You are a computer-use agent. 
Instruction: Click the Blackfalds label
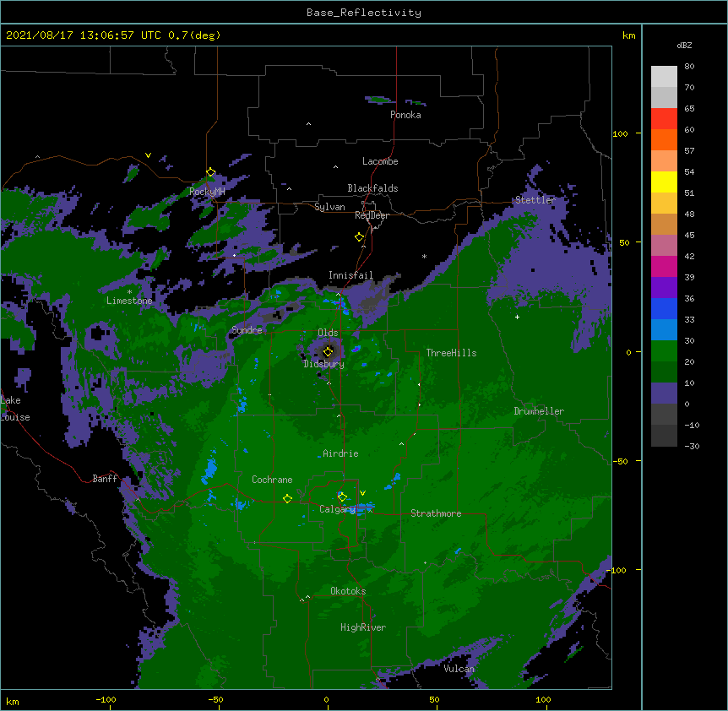pos(372,188)
